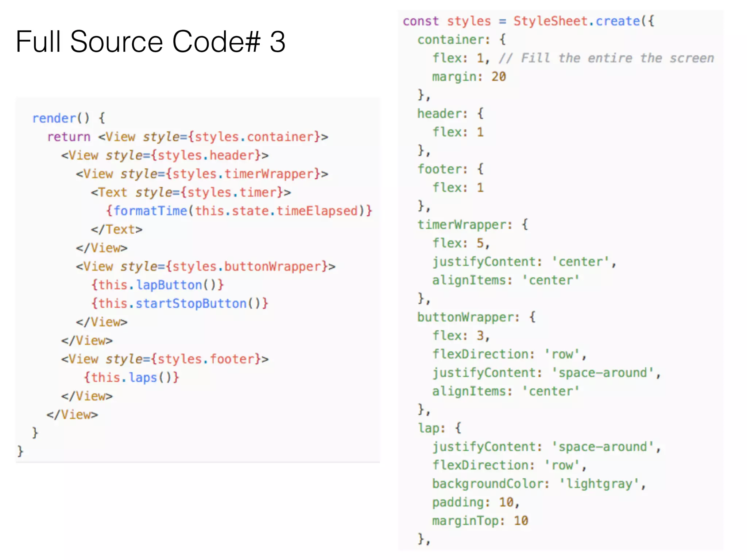Image resolution: width=747 pixels, height=560 pixels.
Task: Click the 'space-around' value under buttonWrapper
Action: coord(603,373)
